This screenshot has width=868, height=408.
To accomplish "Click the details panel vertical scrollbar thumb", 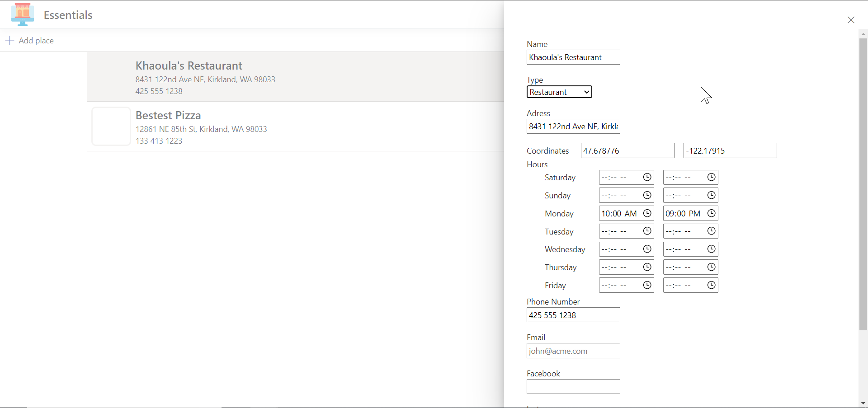I will click(x=863, y=185).
